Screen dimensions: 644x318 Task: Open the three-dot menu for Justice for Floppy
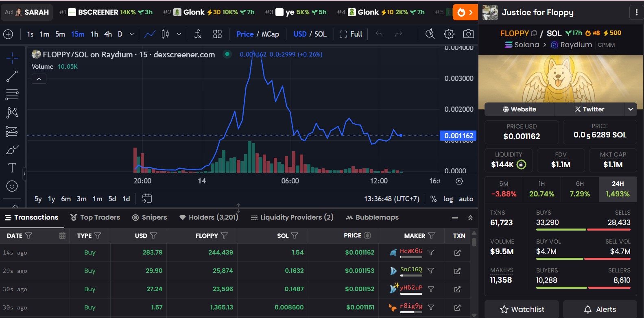coord(637,12)
